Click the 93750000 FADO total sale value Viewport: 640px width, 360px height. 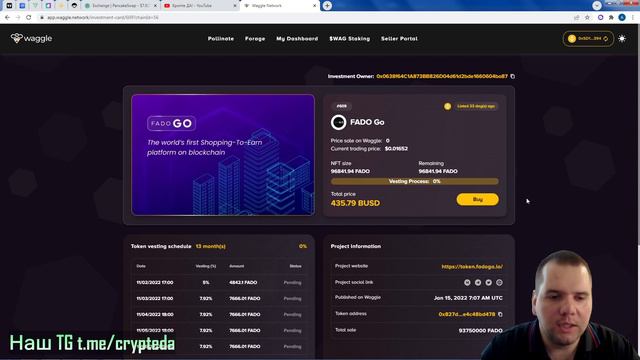[480, 331]
